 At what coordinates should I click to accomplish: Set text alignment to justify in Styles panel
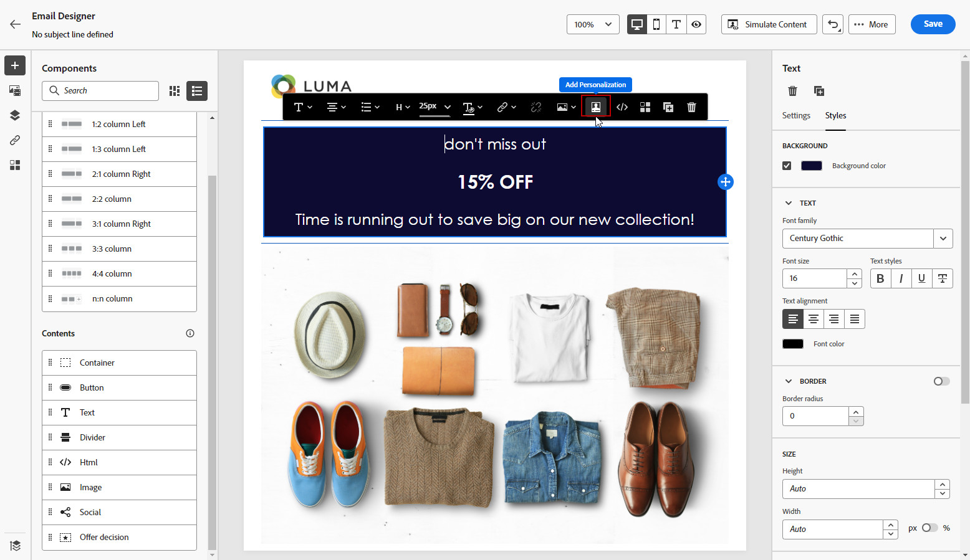[x=855, y=319]
